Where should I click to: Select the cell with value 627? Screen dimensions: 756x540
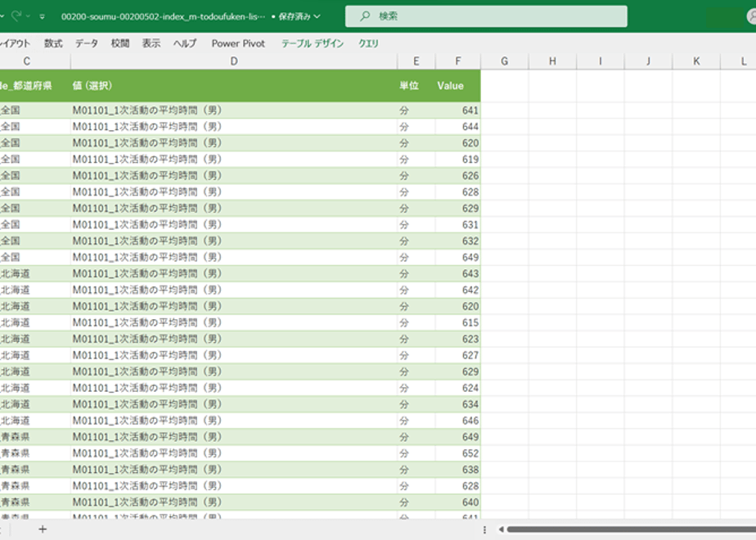click(x=457, y=355)
